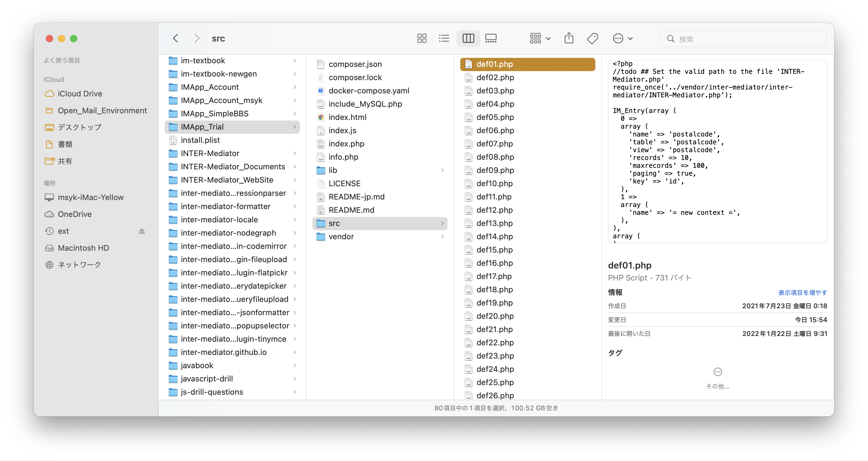Image resolution: width=868 pixels, height=461 pixels.
Task: Select info.php file
Action: pos(380,157)
